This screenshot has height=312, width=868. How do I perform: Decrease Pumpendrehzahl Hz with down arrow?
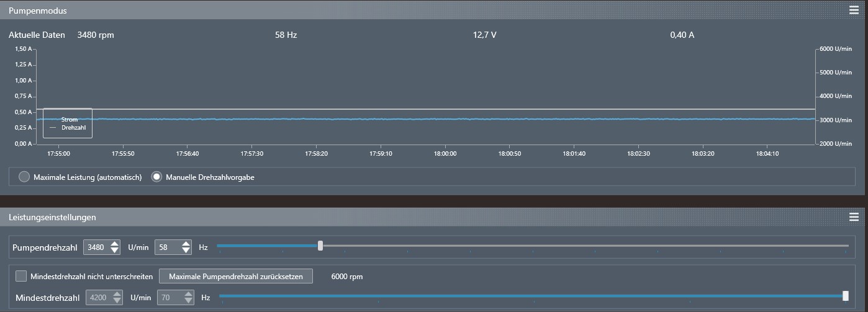[x=186, y=251]
